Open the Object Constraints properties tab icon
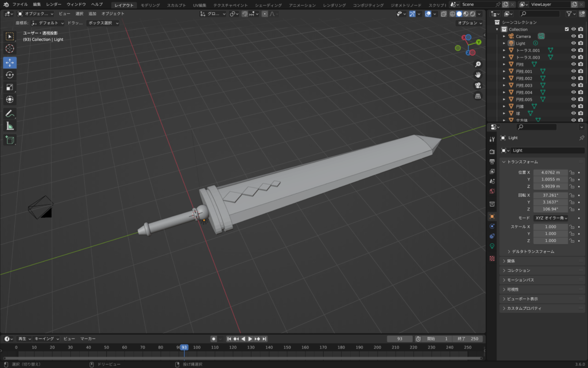The height and width of the screenshot is (368, 588). click(492, 236)
